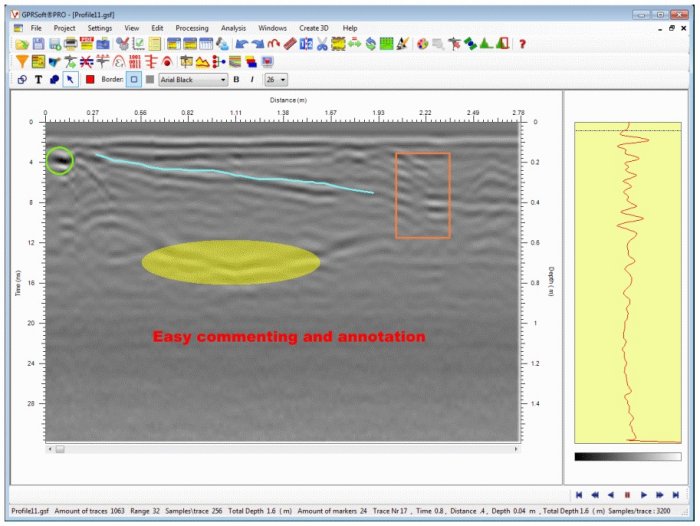700x526 pixels.
Task: Select the arrow pointer tool
Action: pyautogui.click(x=69, y=79)
